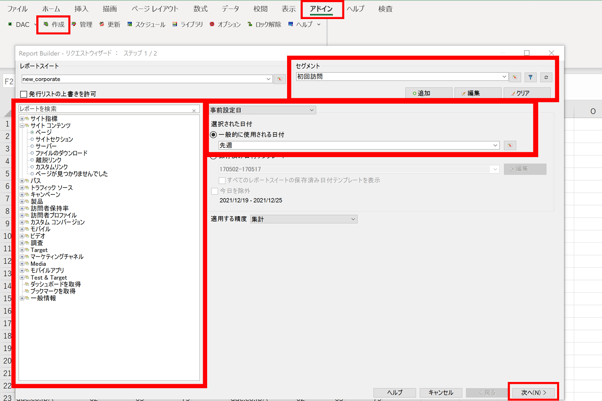Open the ライブラリ (Library) toolbar icon
602x401 pixels.
tap(187, 25)
